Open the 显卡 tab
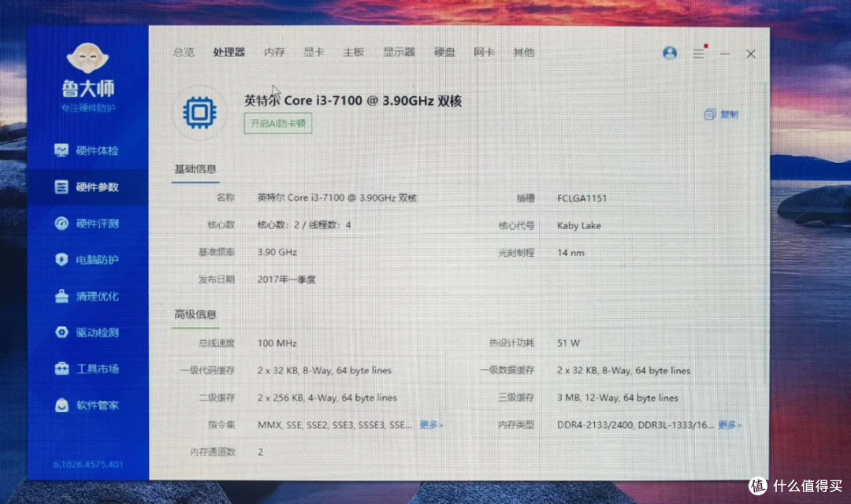 [314, 52]
